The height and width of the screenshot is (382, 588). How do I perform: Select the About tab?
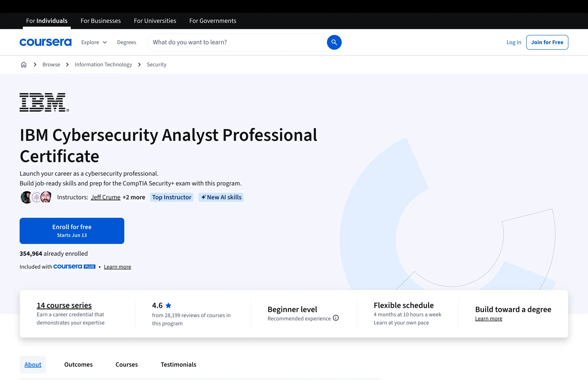pos(33,365)
